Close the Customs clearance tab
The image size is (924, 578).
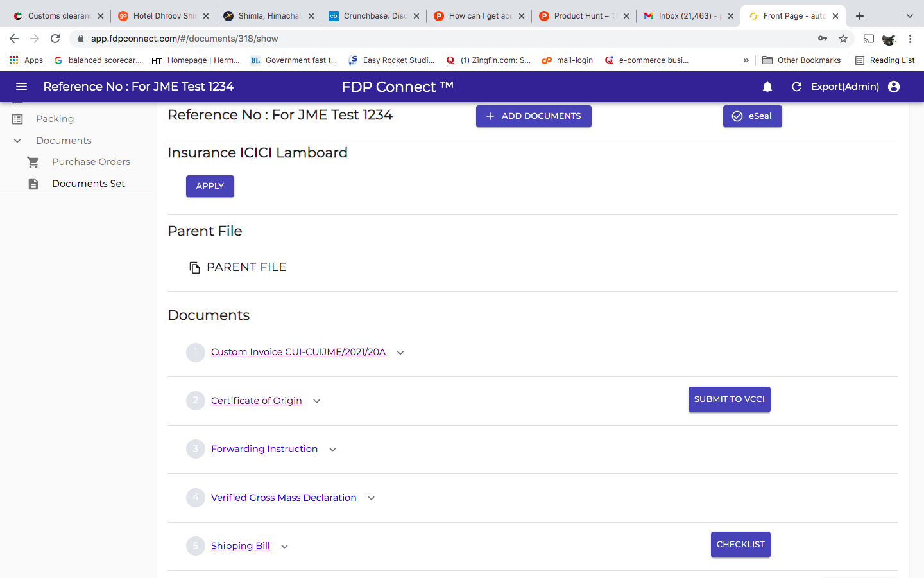101,16
